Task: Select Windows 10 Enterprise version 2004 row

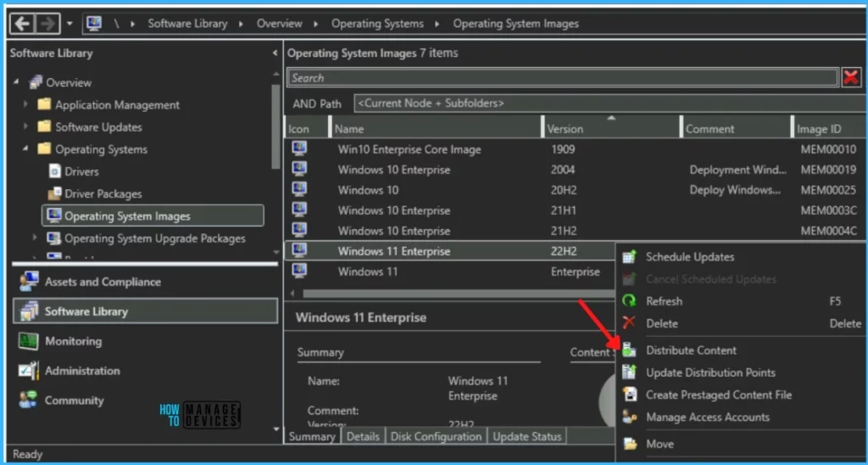Action: click(575, 170)
